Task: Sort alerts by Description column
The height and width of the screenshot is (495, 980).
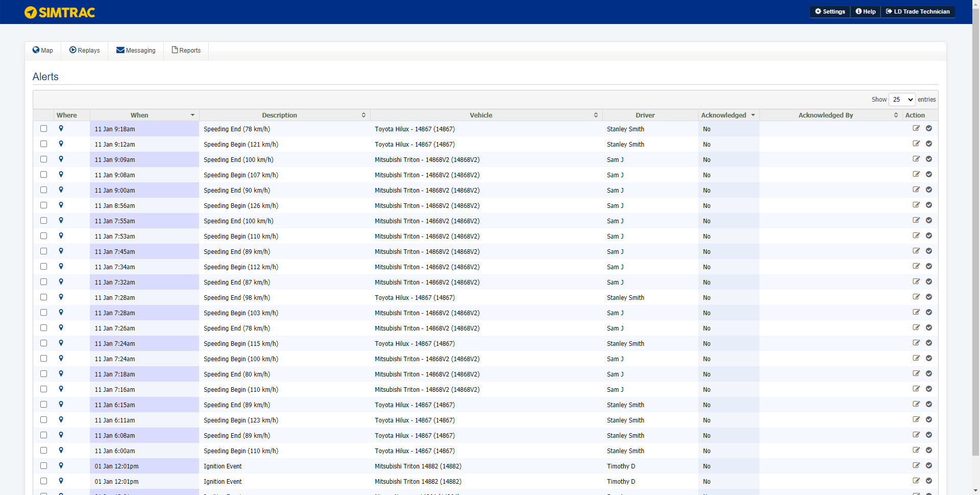Action: (x=285, y=115)
